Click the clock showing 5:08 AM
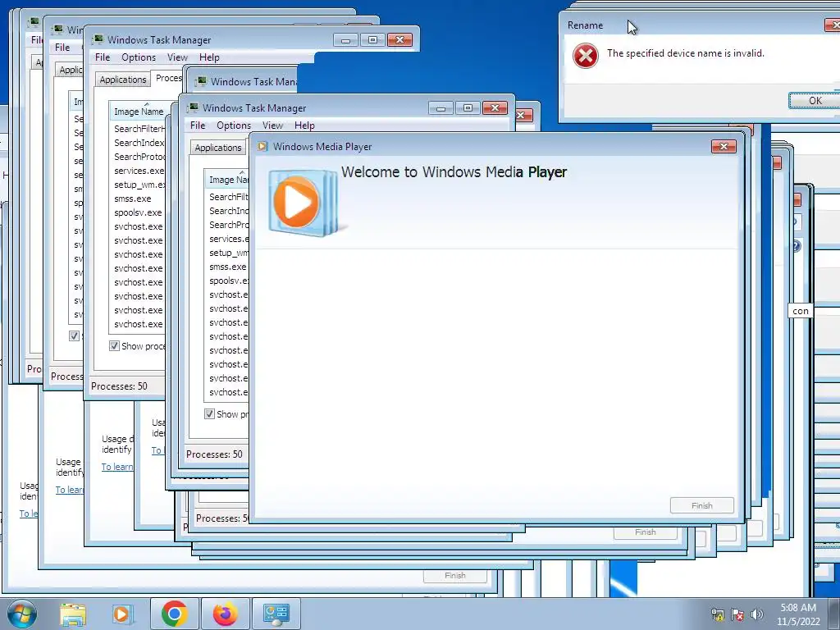Screen dimensions: 840x630 pyautogui.click(x=797, y=614)
